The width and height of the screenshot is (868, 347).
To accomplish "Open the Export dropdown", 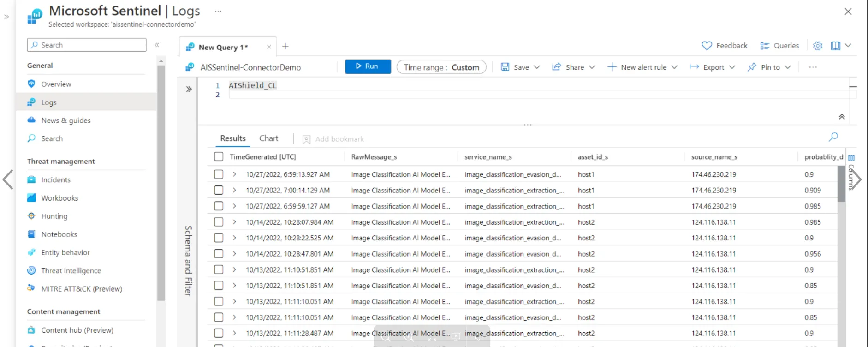I will 713,67.
